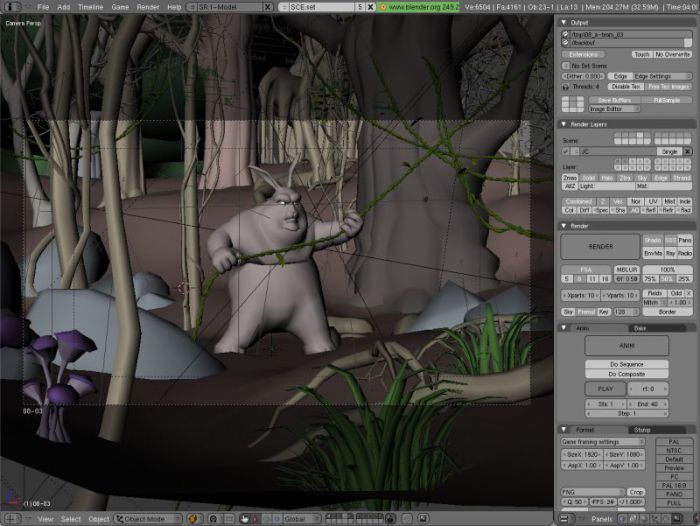Toggle the JC render layer checkmark
Screen dimensions: 700x526
click(566, 152)
